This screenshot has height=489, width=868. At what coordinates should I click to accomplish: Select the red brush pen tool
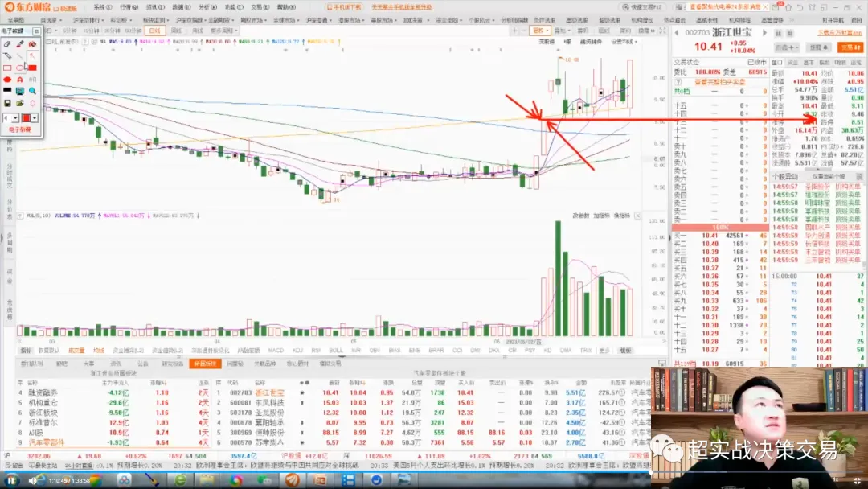[x=20, y=43]
